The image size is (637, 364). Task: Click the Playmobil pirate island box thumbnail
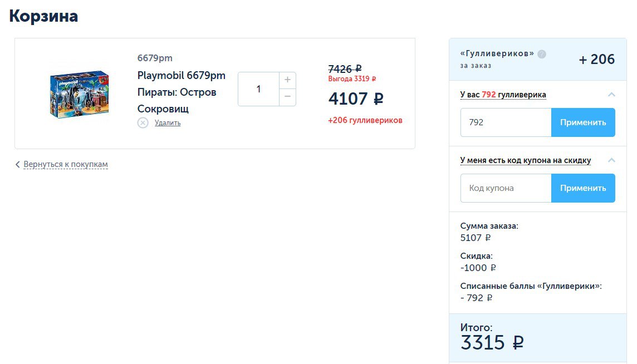coord(79,94)
